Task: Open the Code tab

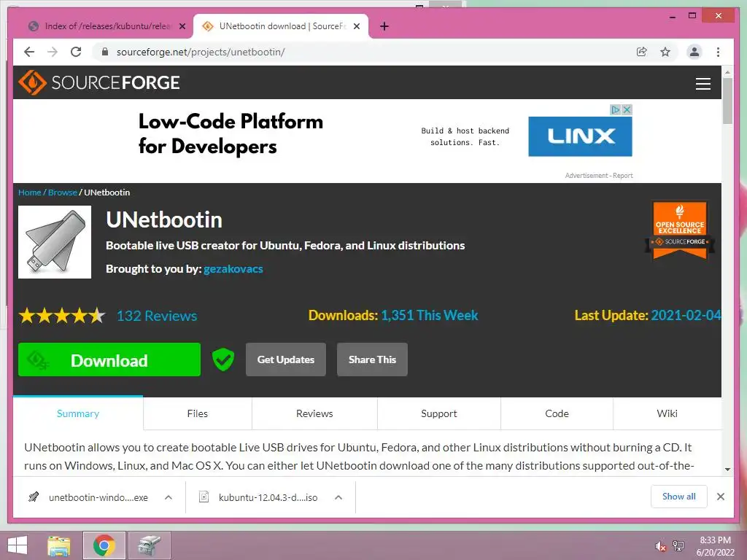Action: pyautogui.click(x=557, y=413)
